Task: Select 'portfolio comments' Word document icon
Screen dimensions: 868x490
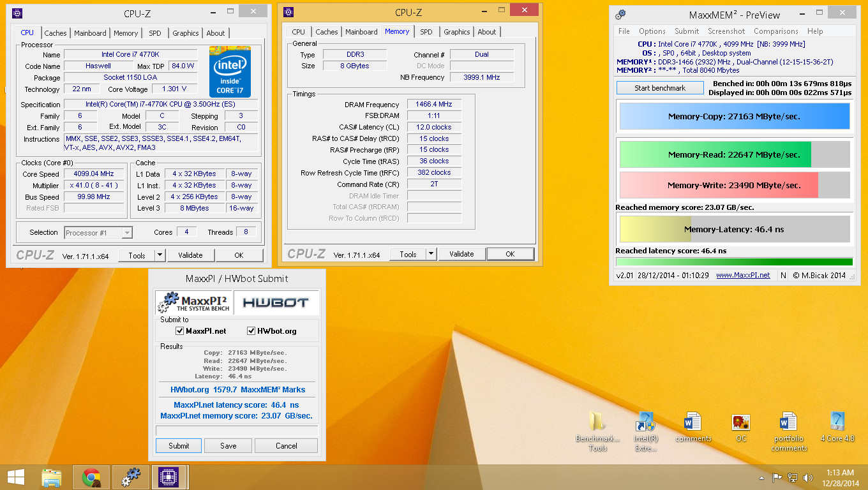Action: [x=789, y=431]
